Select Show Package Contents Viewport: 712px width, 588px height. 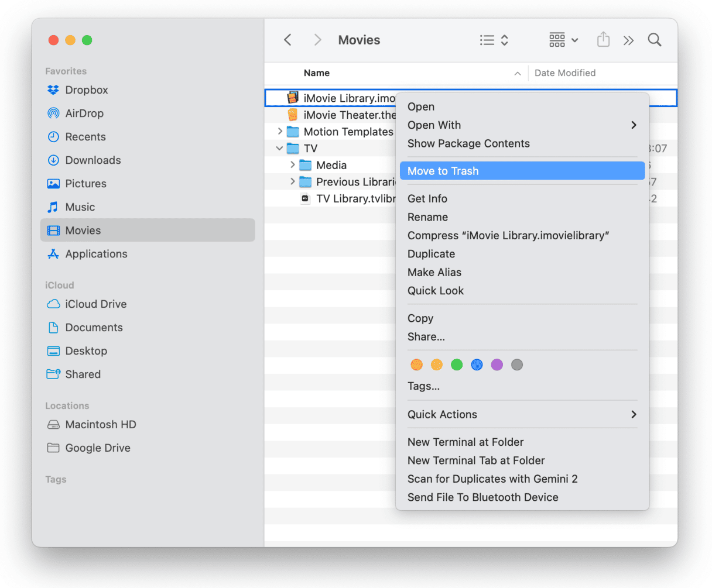[468, 143]
